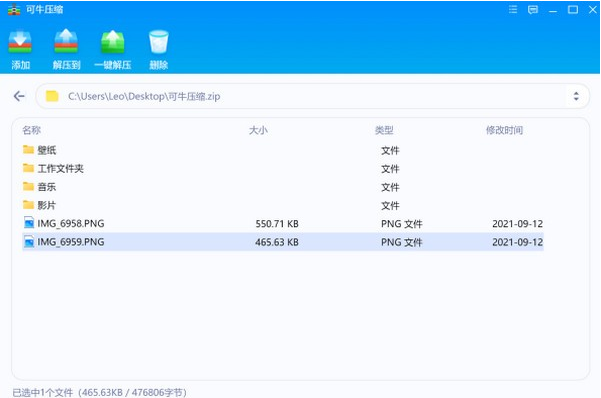
Task: Select the 工作文件夹 folder
Action: pyautogui.click(x=283, y=168)
